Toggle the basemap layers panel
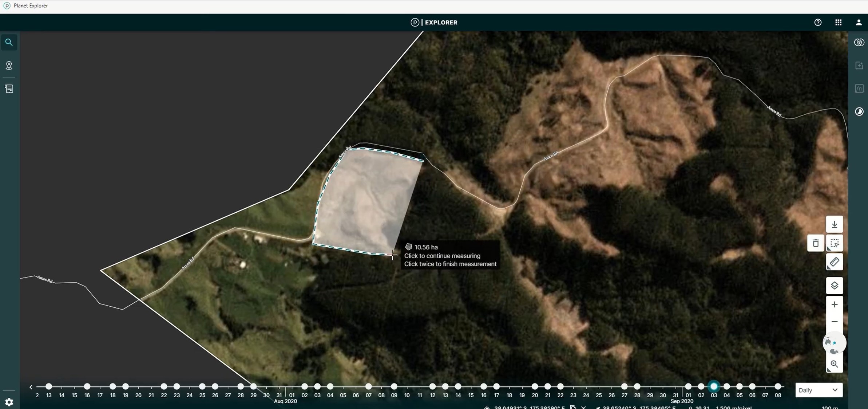The image size is (868, 409). [x=835, y=285]
